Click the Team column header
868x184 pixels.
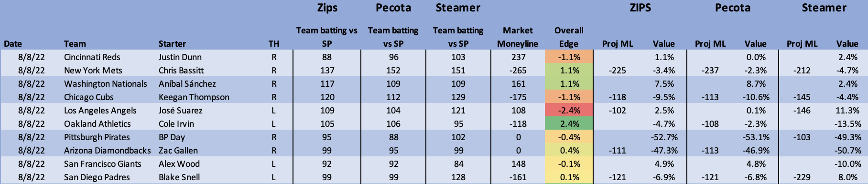(75, 43)
